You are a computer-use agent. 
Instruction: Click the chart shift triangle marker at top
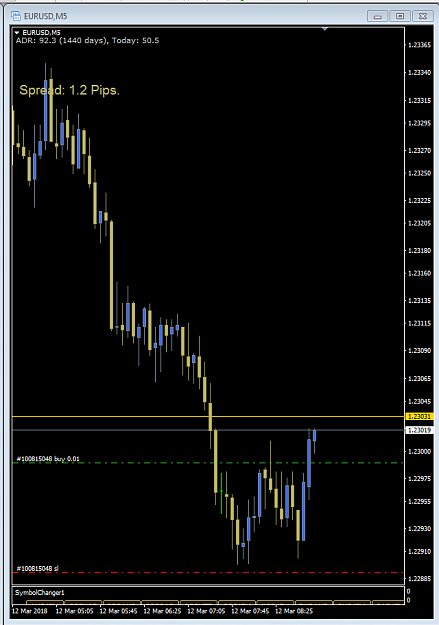point(325,29)
